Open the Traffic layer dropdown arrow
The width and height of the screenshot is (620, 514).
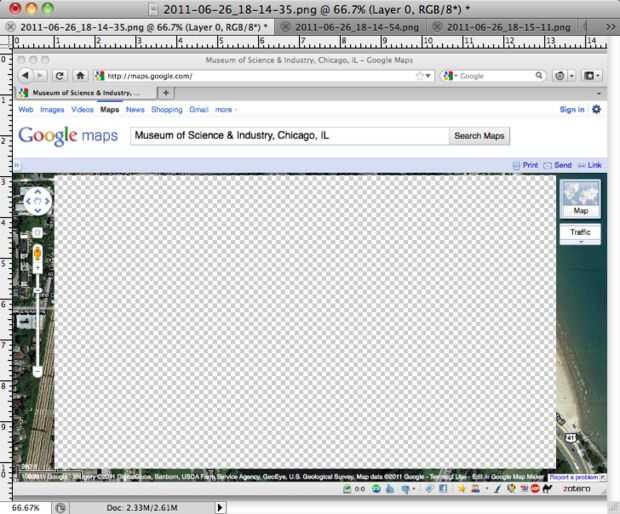(x=580, y=242)
